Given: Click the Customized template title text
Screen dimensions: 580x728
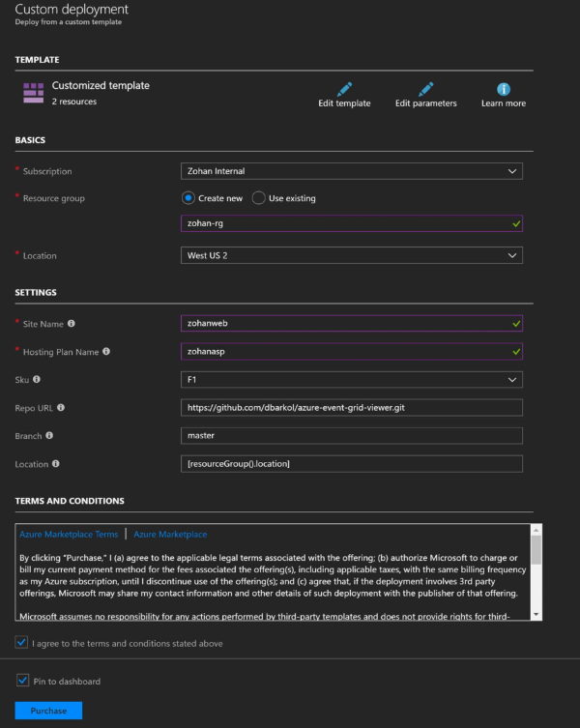Looking at the screenshot, I should click(x=101, y=85).
